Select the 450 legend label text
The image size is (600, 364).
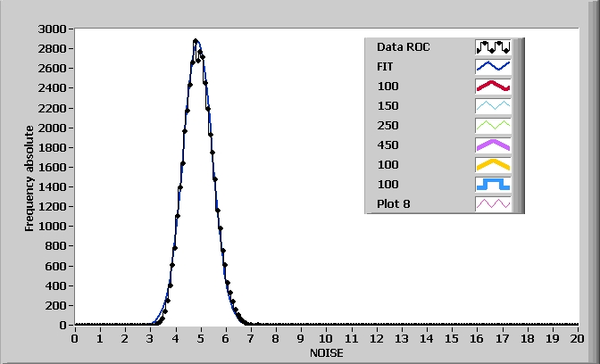pyautogui.click(x=387, y=145)
